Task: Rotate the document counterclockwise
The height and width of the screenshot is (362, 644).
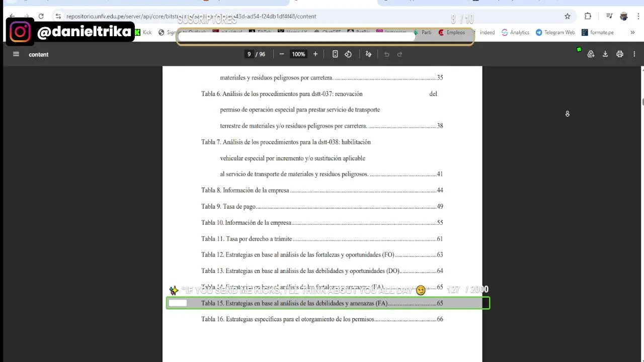Action: (x=348, y=54)
